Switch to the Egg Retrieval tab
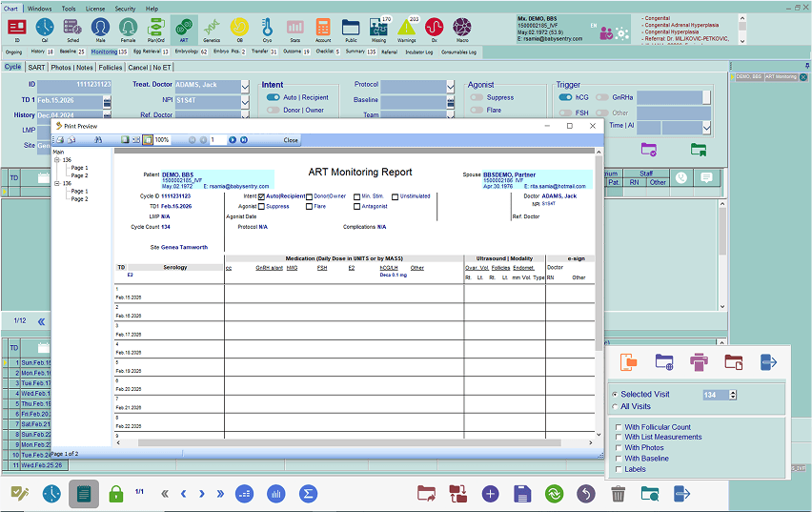This screenshot has height=512, width=812. pos(152,51)
